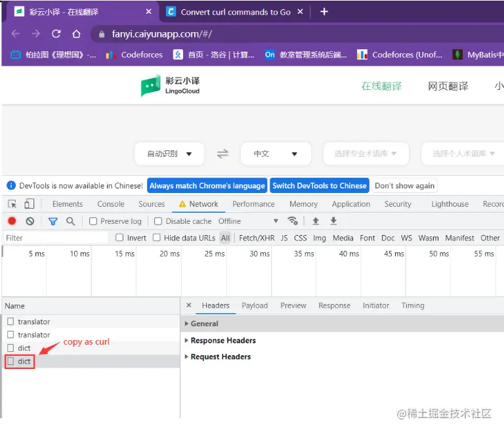Open the MyBatis bookmark
Image resolution: width=504 pixels, height=432 pixels.
click(478, 54)
